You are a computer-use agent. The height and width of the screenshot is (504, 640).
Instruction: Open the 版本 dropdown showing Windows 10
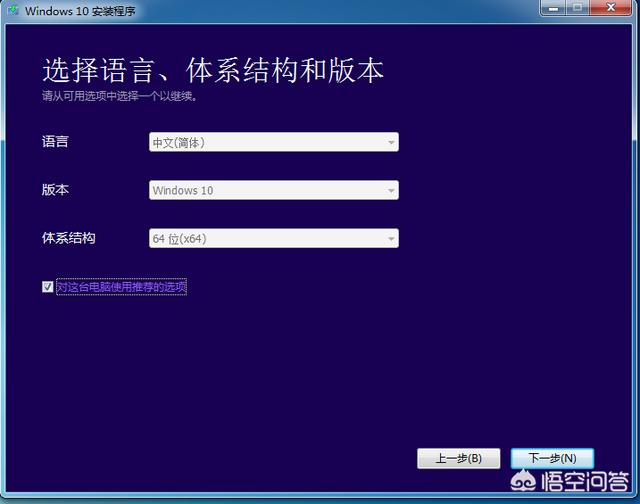point(274,190)
